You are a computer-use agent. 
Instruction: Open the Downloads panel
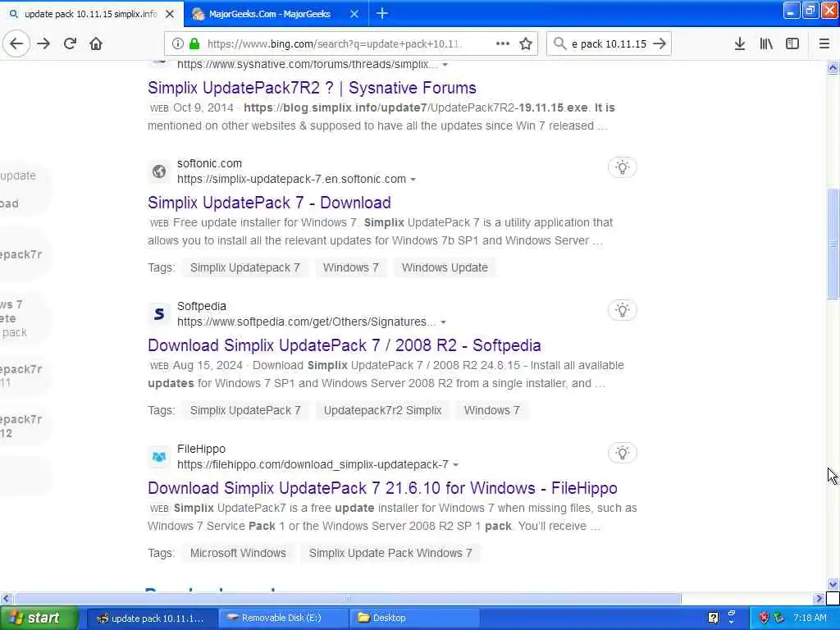(x=739, y=44)
